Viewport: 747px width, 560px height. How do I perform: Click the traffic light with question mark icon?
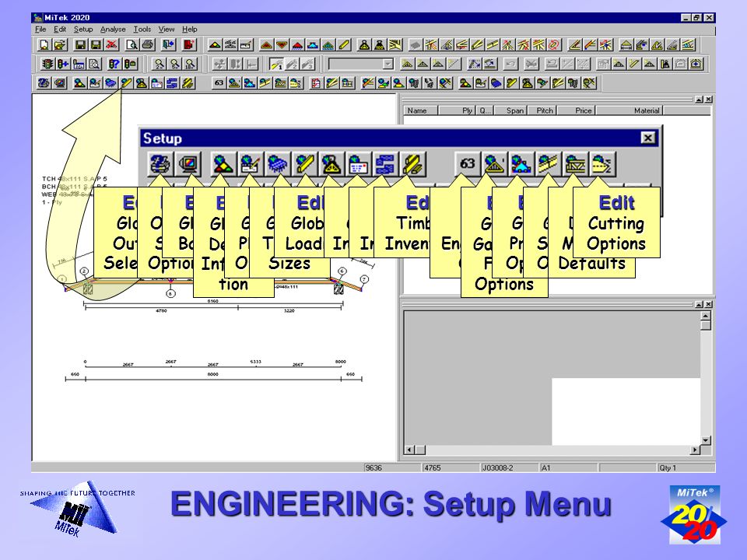click(114, 64)
